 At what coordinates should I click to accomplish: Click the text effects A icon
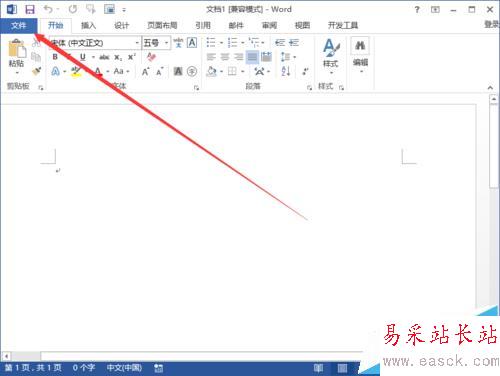(x=56, y=71)
